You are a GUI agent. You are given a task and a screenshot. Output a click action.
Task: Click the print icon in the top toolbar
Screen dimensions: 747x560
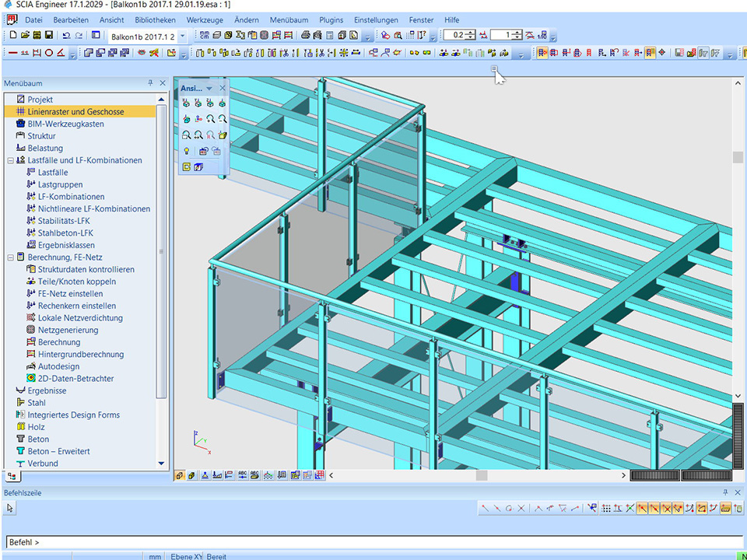coord(306,36)
